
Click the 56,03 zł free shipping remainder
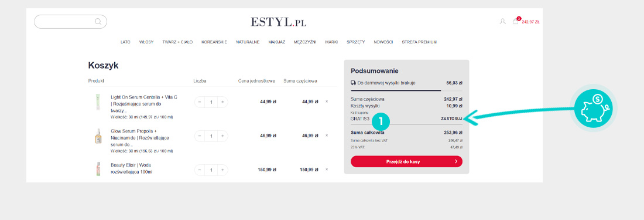[455, 83]
